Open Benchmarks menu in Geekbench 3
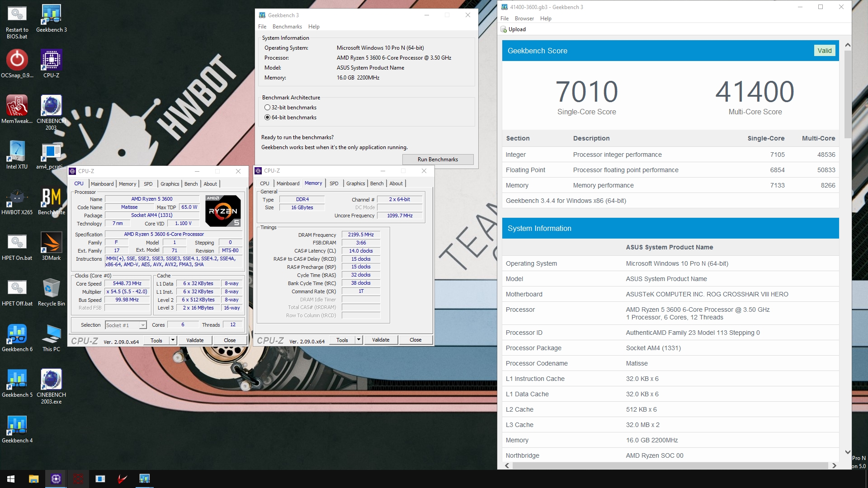The image size is (868, 488). tap(287, 27)
